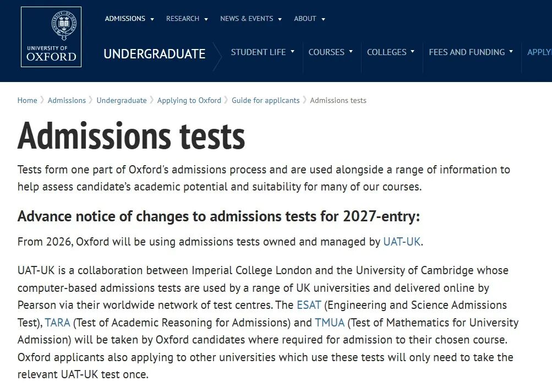Go to Applying to Oxford breadcrumb

[189, 100]
